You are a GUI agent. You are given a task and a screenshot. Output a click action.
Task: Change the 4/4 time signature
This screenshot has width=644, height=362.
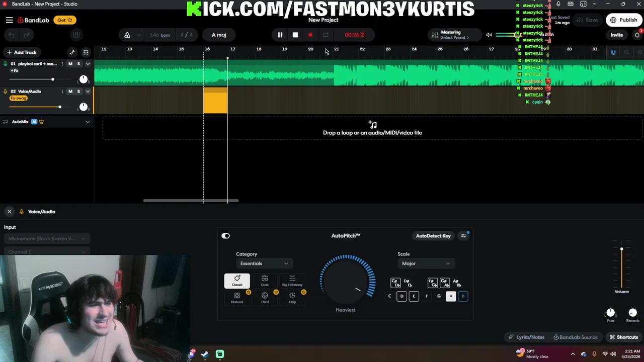186,35
